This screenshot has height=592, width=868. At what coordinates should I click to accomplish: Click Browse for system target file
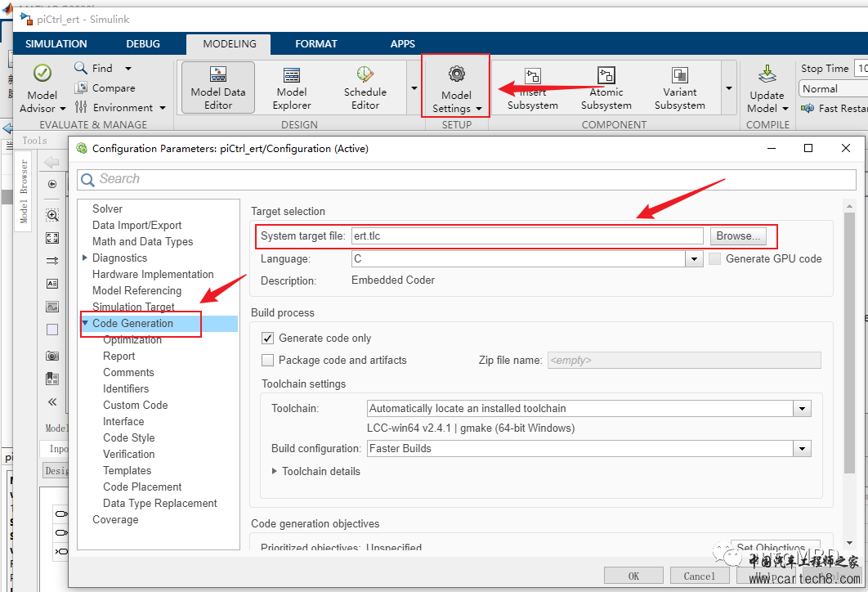coord(739,236)
